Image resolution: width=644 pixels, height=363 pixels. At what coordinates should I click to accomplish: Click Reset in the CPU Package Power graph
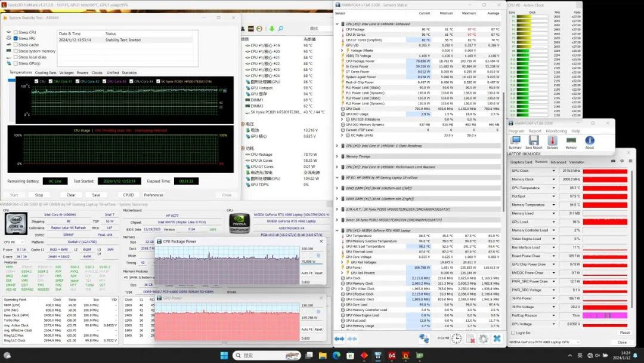(x=318, y=273)
